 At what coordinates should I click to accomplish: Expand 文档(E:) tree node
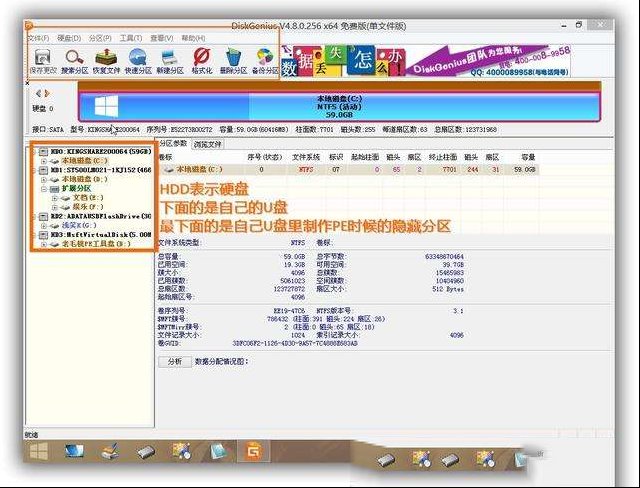coord(55,198)
